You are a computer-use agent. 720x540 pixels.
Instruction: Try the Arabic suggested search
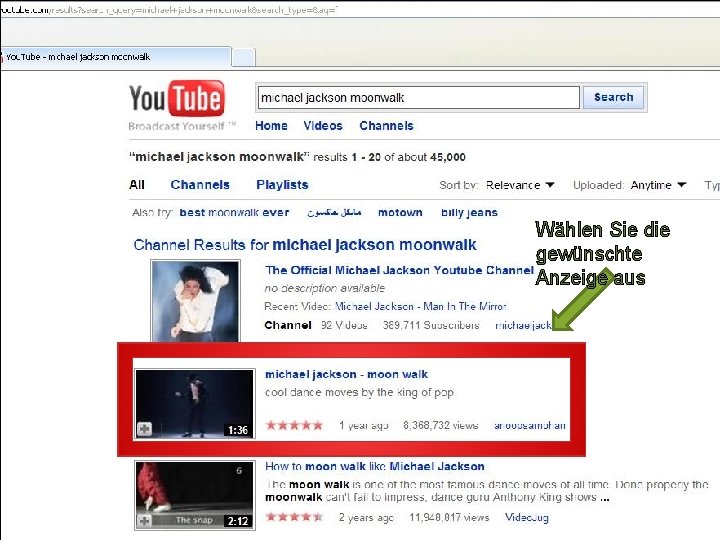(334, 213)
